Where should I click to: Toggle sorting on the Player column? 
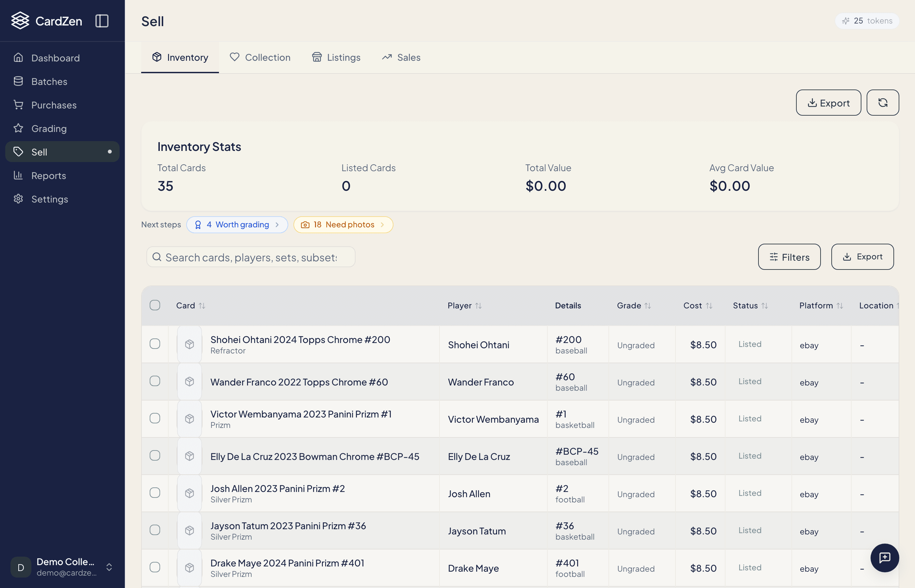pyautogui.click(x=464, y=305)
